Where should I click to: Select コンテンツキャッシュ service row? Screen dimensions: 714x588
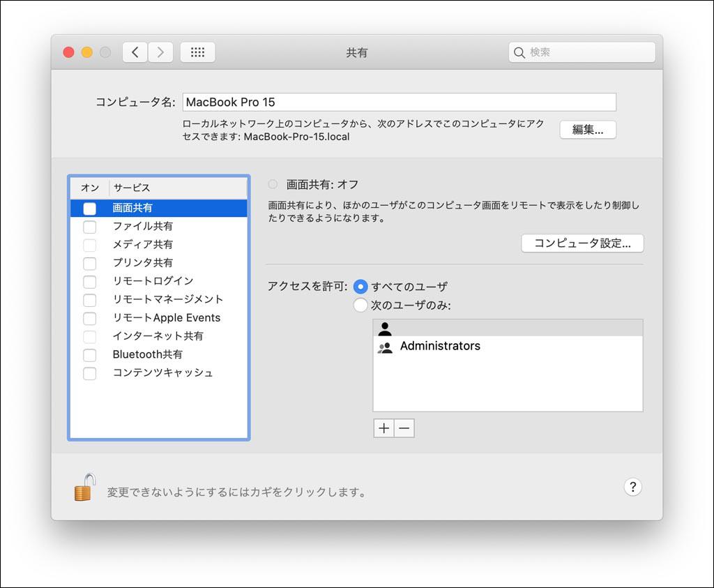click(158, 373)
